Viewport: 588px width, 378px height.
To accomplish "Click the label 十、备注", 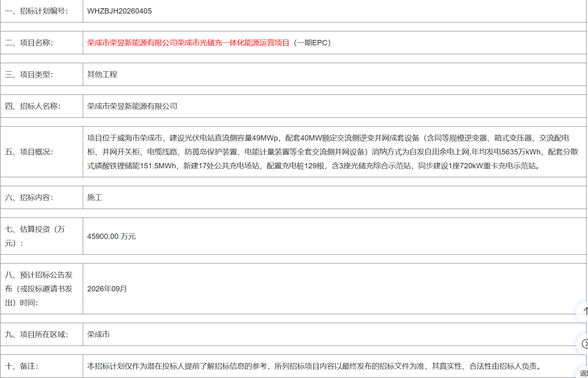I will 21,366.
